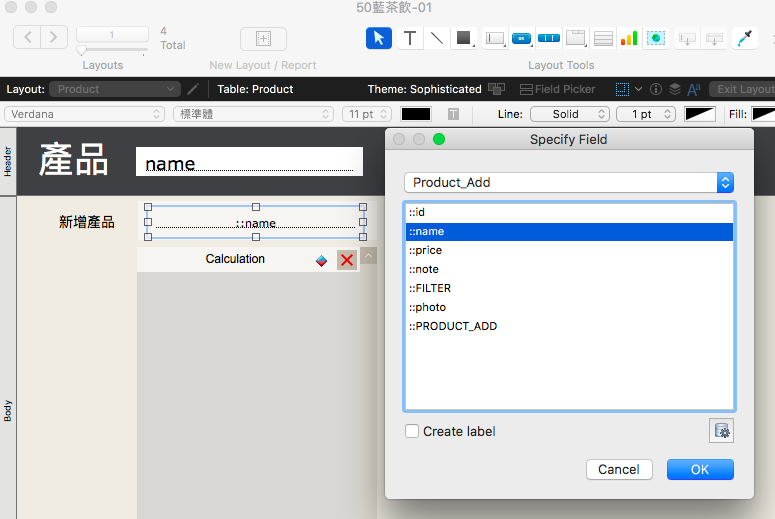Open the black text color swatch
The width and height of the screenshot is (775, 519).
pyautogui.click(x=416, y=114)
